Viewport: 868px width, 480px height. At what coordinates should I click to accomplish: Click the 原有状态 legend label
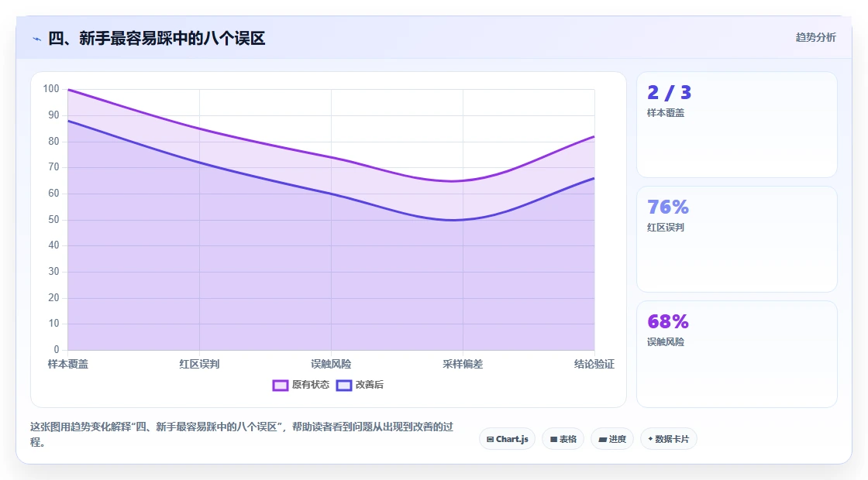[311, 385]
